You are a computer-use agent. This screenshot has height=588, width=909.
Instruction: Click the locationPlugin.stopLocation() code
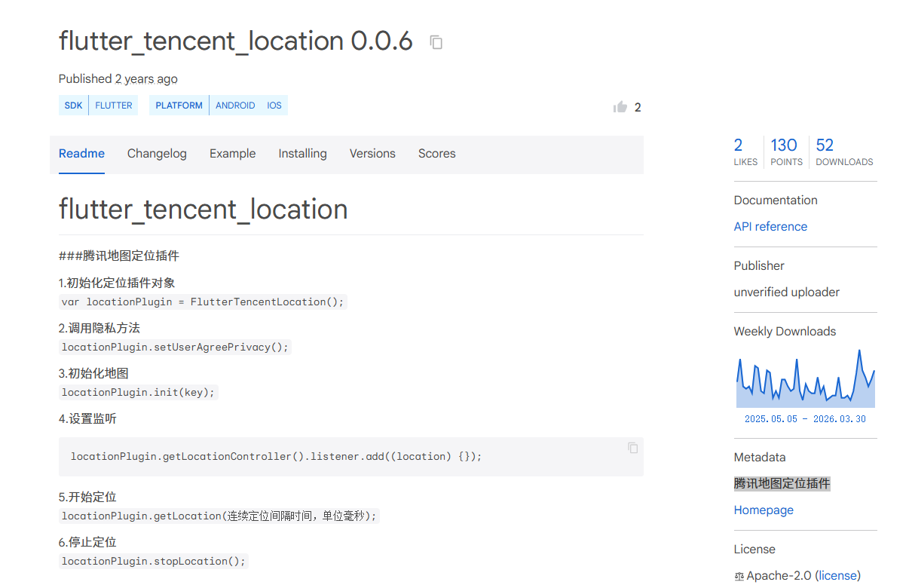154,561
